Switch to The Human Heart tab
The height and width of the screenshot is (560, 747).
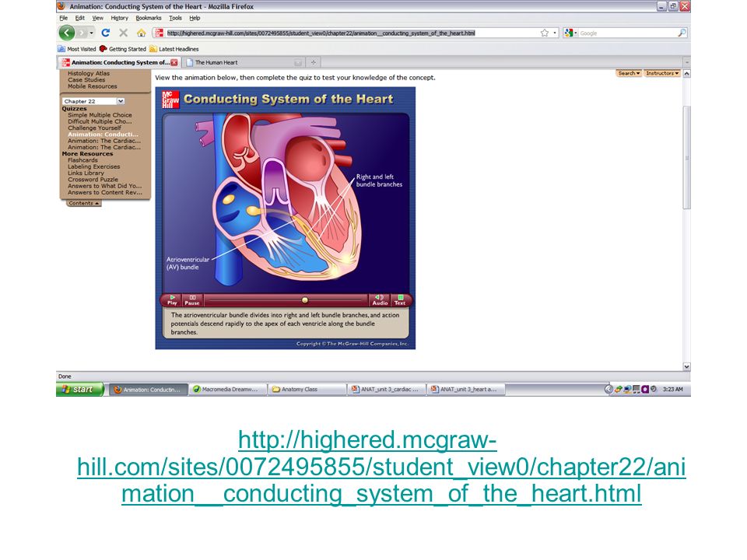coord(244,62)
